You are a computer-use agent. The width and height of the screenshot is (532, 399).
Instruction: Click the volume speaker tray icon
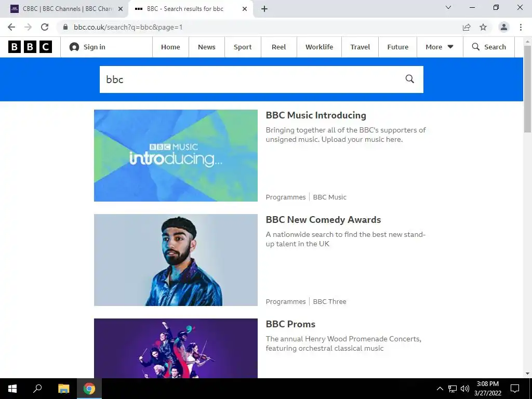coord(465,389)
